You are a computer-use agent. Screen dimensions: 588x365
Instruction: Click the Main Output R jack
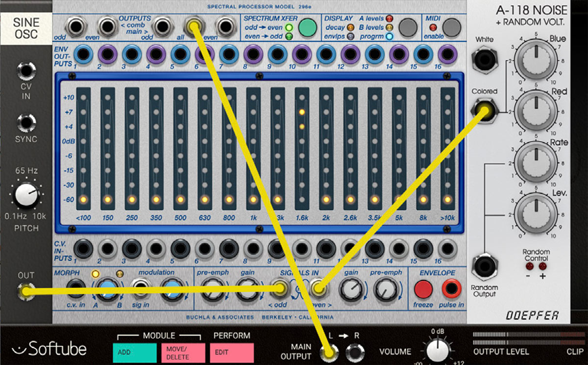click(x=355, y=352)
